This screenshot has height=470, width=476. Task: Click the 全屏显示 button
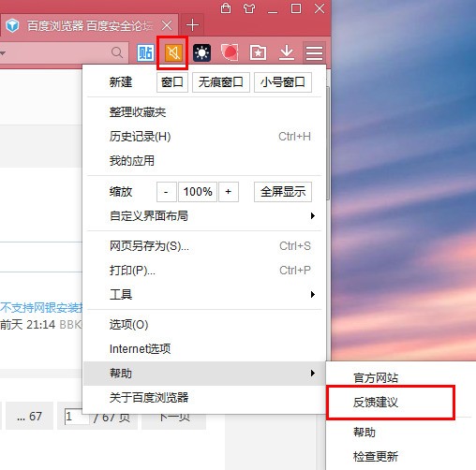[x=283, y=192]
